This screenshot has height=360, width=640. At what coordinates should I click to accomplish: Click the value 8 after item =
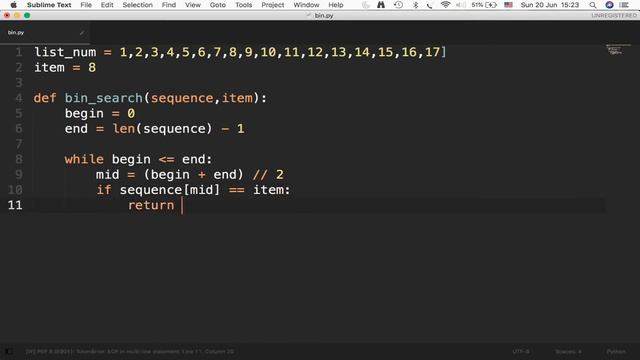[92, 67]
